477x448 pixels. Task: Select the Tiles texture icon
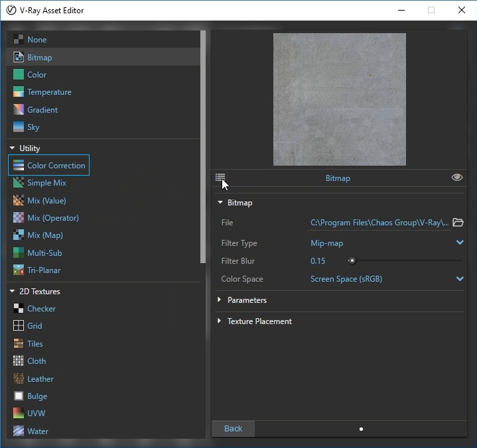pyautogui.click(x=19, y=344)
